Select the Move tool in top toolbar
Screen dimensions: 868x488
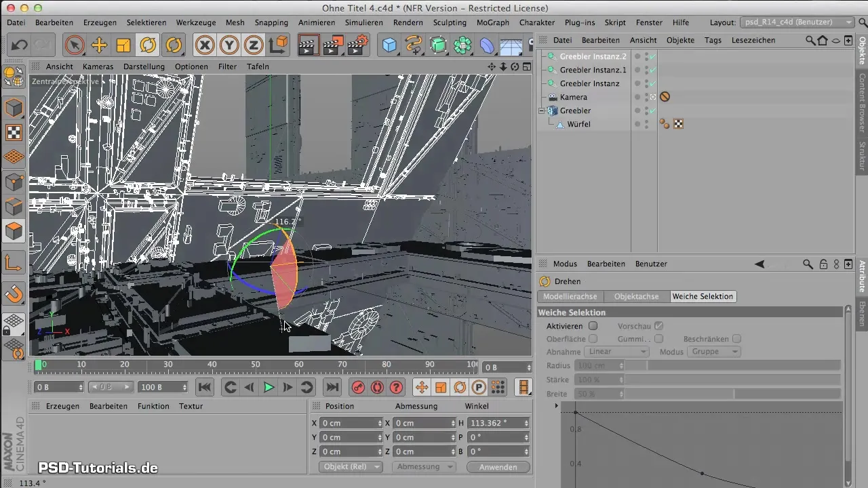click(99, 45)
